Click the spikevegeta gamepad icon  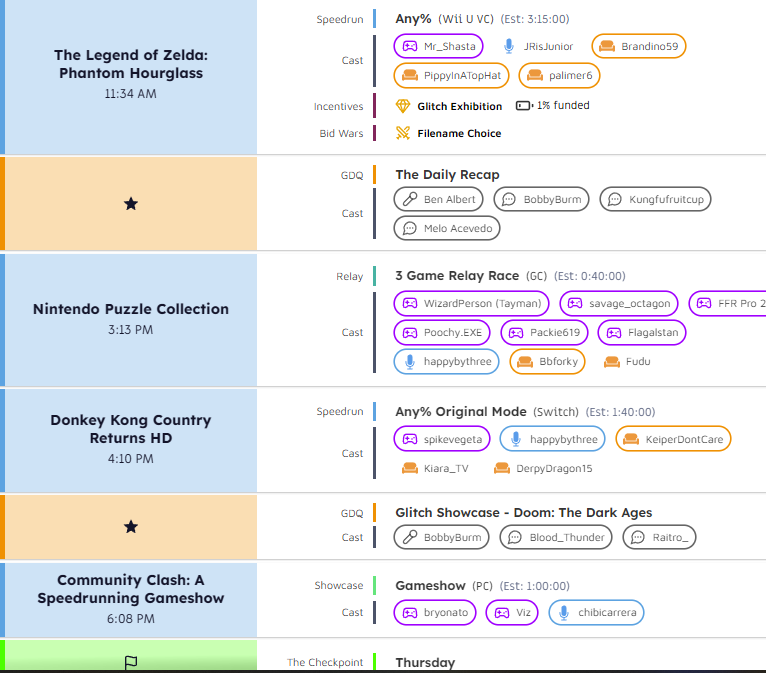410,439
